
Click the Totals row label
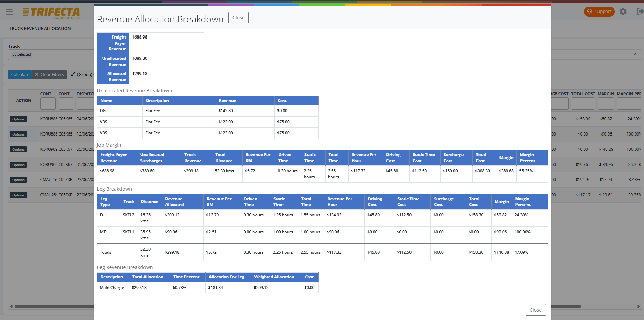point(106,252)
